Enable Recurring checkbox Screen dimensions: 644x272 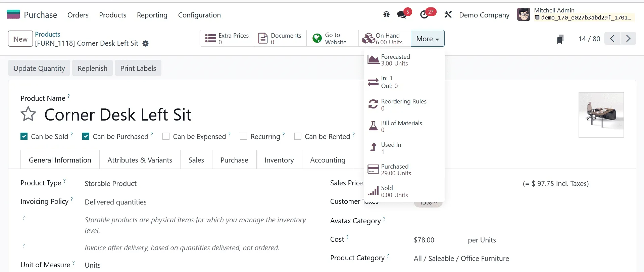pyautogui.click(x=244, y=136)
